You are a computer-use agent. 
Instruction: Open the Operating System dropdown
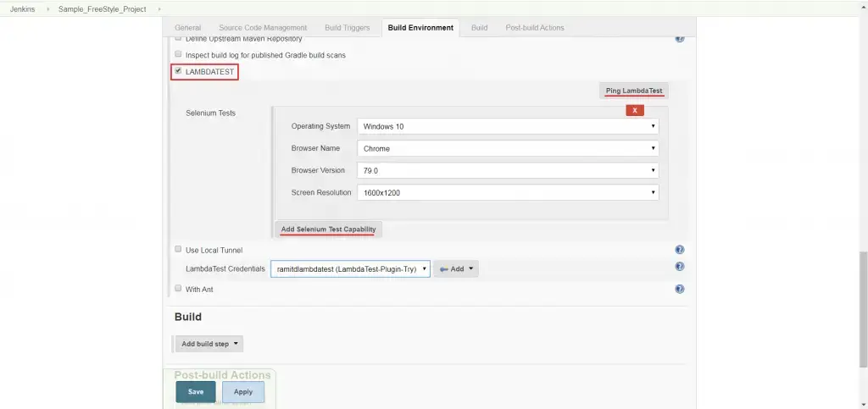(x=508, y=126)
